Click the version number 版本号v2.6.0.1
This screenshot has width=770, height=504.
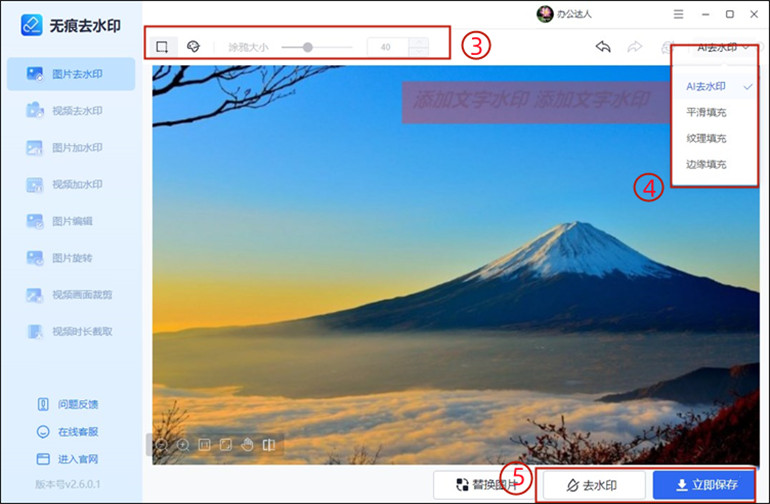[x=68, y=484]
